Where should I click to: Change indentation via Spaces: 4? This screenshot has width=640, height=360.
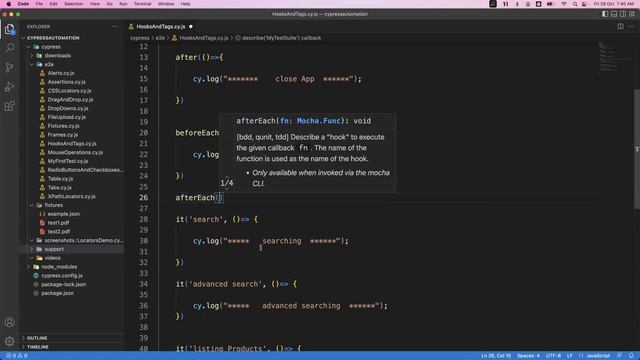tap(528, 356)
